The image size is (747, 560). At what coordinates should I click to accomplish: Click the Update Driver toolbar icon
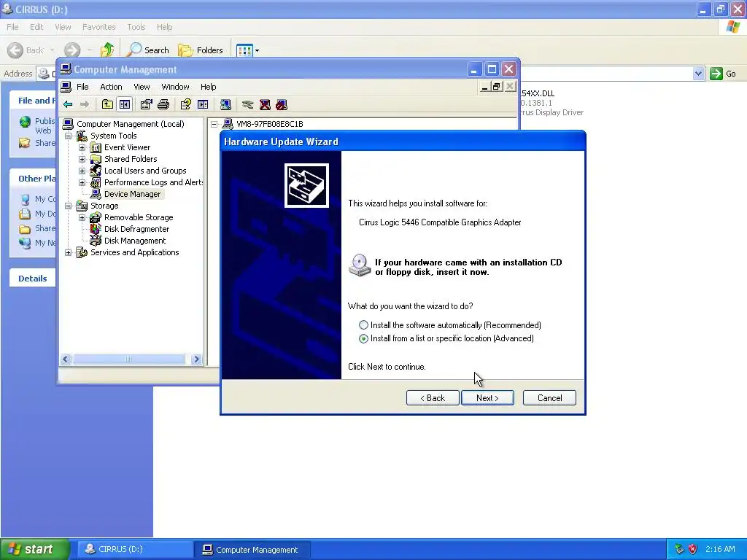tap(247, 105)
